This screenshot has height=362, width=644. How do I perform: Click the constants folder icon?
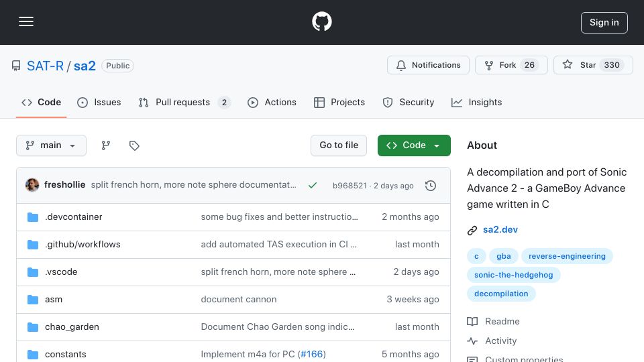pyautogui.click(x=33, y=354)
